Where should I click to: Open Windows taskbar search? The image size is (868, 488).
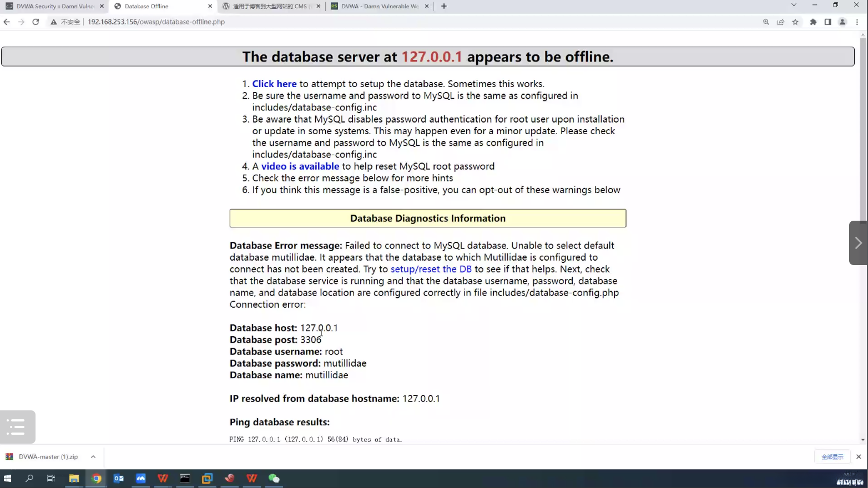click(x=29, y=478)
